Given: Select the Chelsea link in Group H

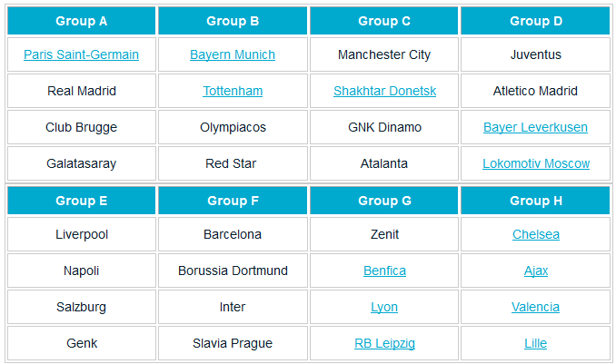Looking at the screenshot, I should coord(535,235).
